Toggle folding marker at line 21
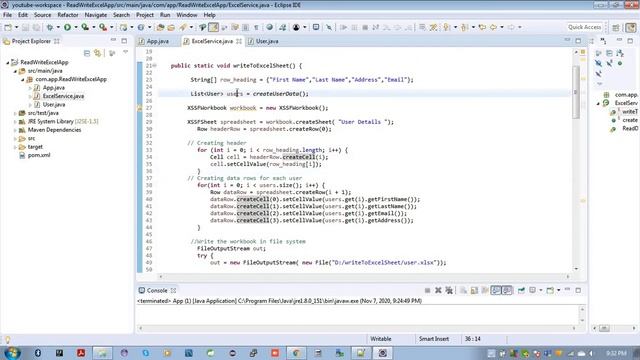Image resolution: width=640 pixels, height=360 pixels. (x=155, y=66)
